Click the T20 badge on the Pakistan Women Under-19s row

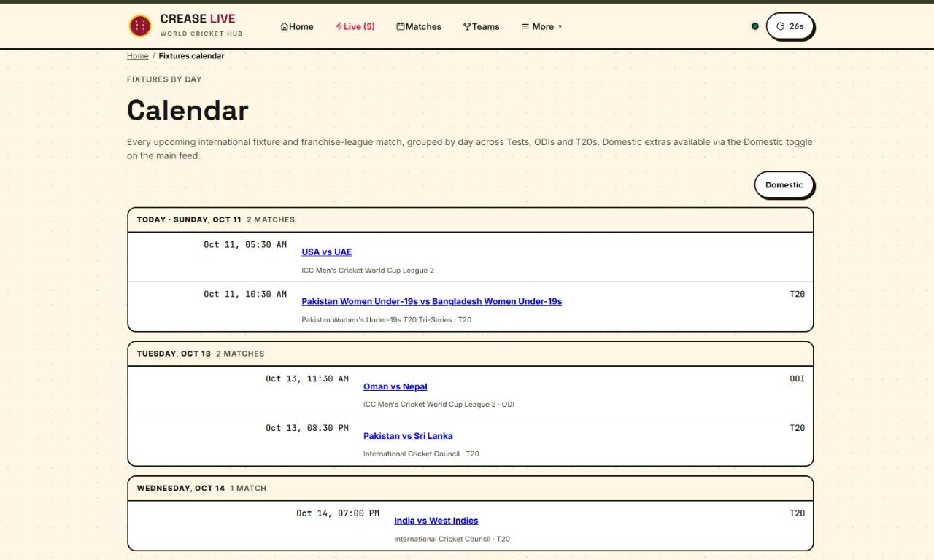coord(798,295)
